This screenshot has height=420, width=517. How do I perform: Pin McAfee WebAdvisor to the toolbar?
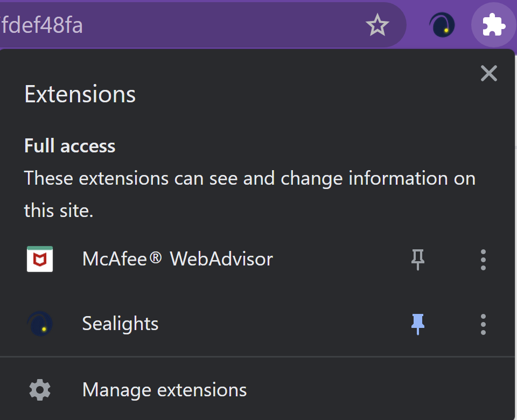click(418, 260)
